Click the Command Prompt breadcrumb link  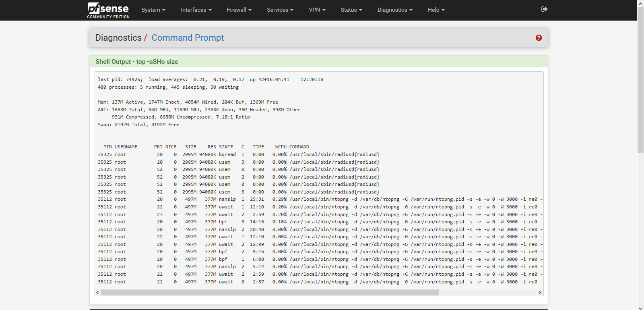pyautogui.click(x=188, y=38)
